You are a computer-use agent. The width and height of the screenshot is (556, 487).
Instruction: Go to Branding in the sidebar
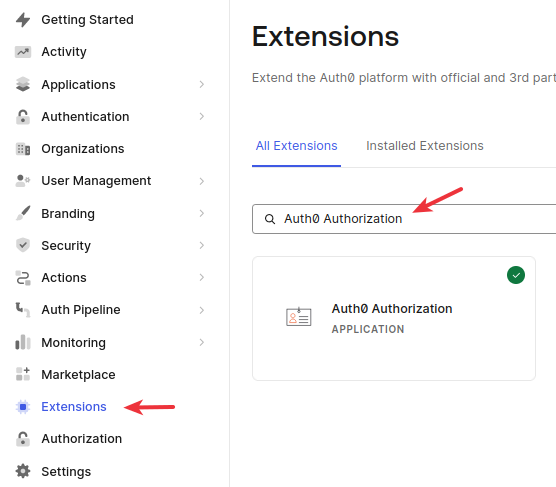coord(68,214)
